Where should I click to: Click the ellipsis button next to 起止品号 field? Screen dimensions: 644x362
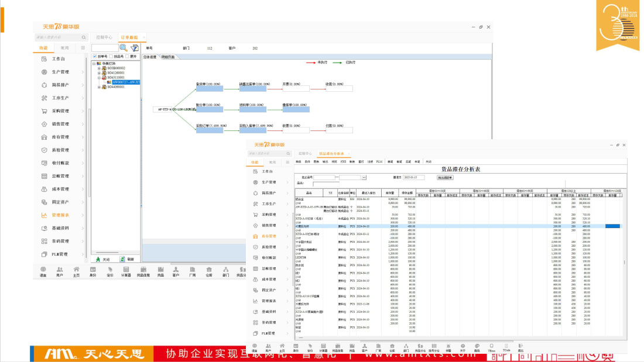tap(364, 177)
